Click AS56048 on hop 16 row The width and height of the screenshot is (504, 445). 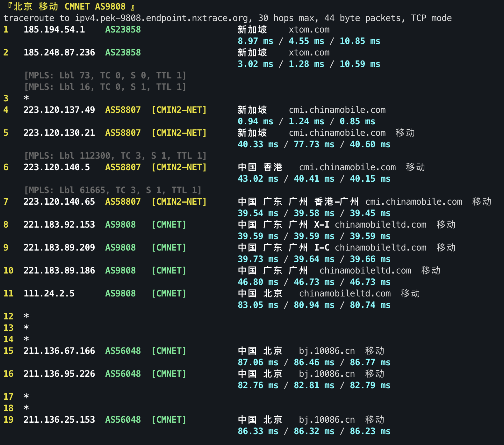123,374
